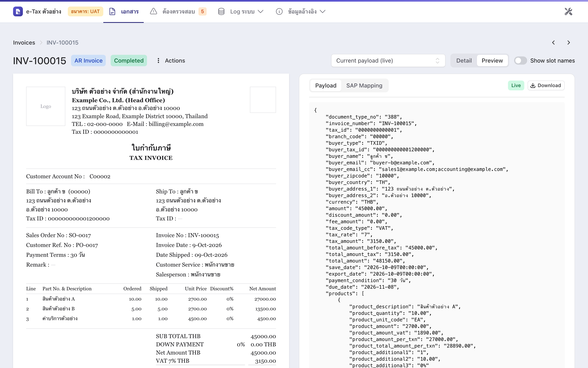Click the Invoices breadcrumb link

pos(24,43)
